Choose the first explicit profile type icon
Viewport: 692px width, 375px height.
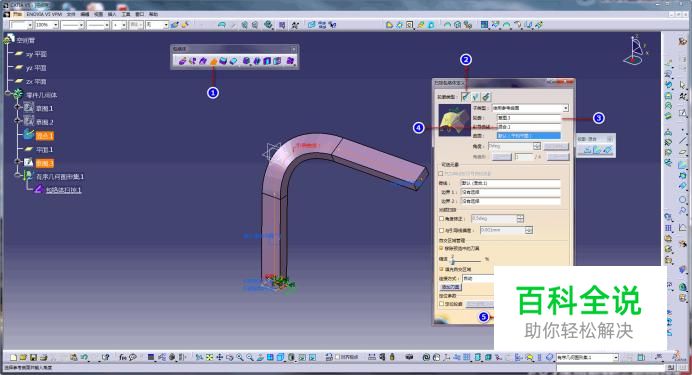pyautogui.click(x=466, y=97)
